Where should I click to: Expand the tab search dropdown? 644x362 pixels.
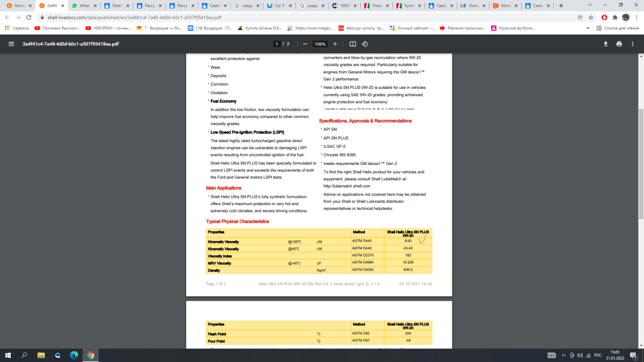tap(590, 5)
